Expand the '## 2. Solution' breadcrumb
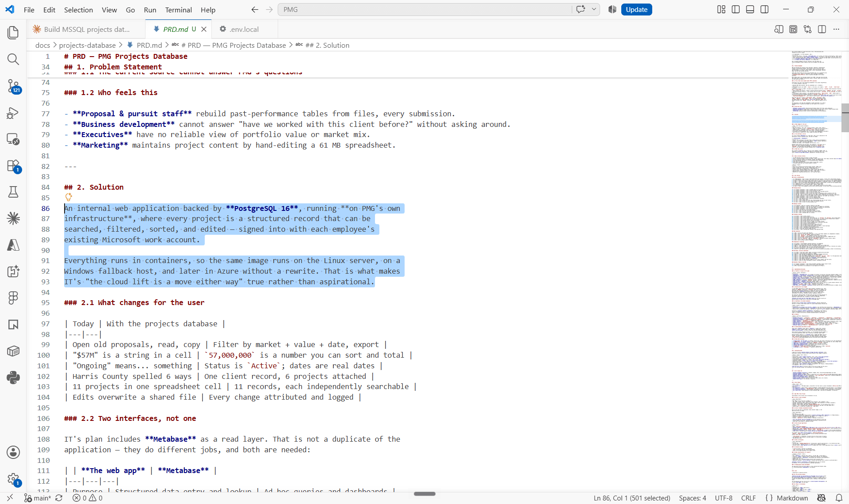Viewport: 849px width, 504px height. pos(327,45)
